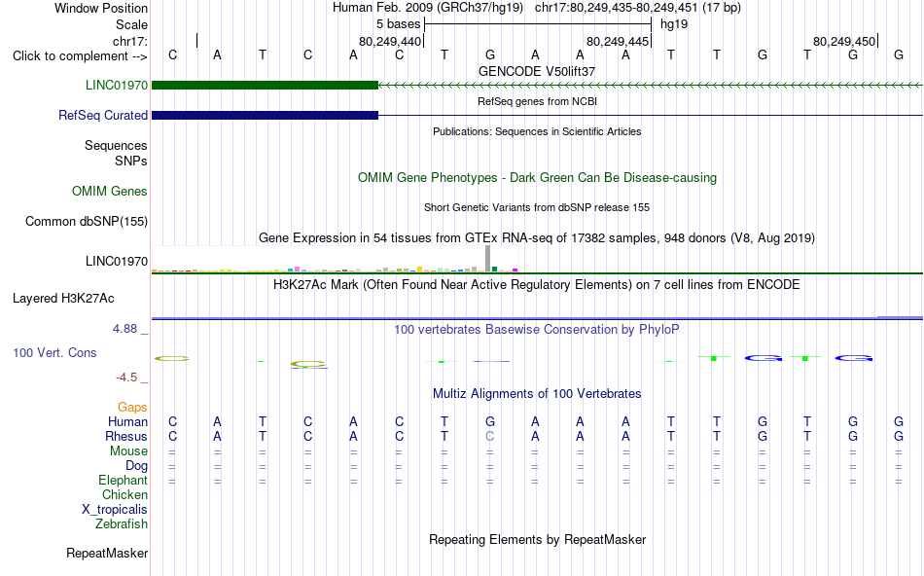
Task: Select the Human species label
Action: [127, 422]
